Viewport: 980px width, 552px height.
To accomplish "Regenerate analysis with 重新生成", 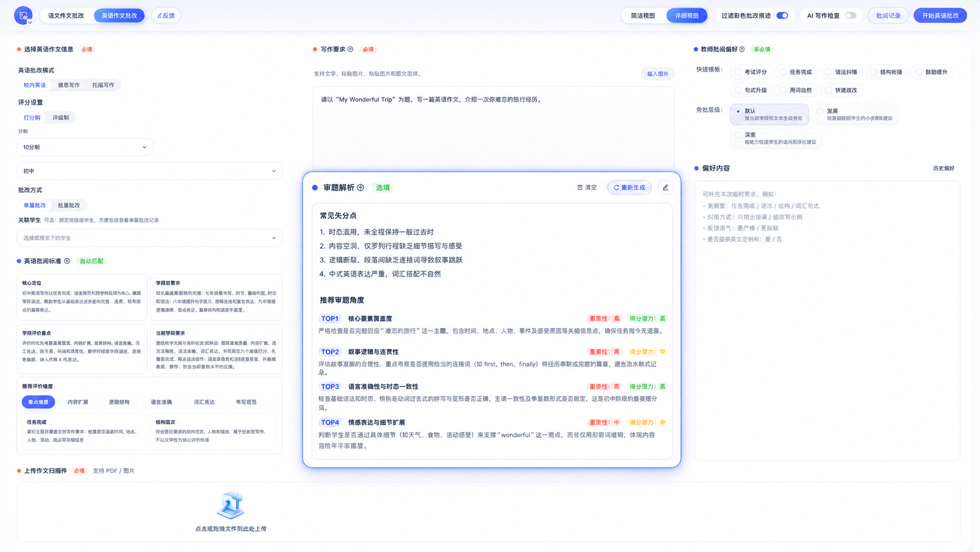I will (629, 188).
